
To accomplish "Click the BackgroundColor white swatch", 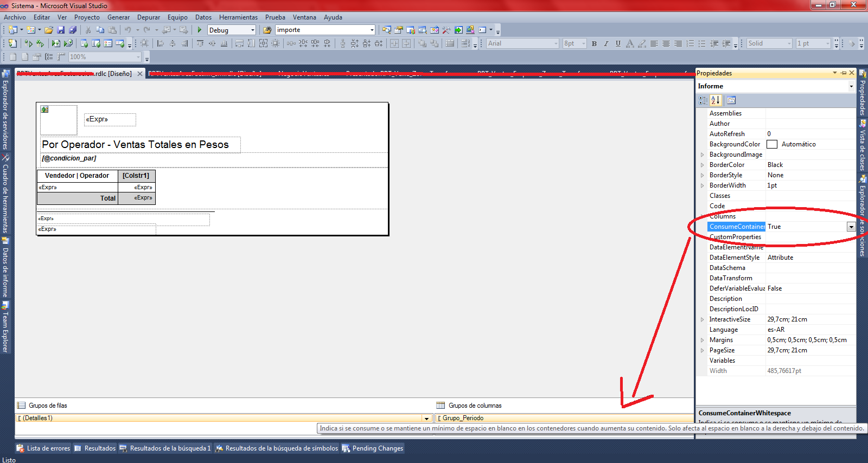I will 772,144.
